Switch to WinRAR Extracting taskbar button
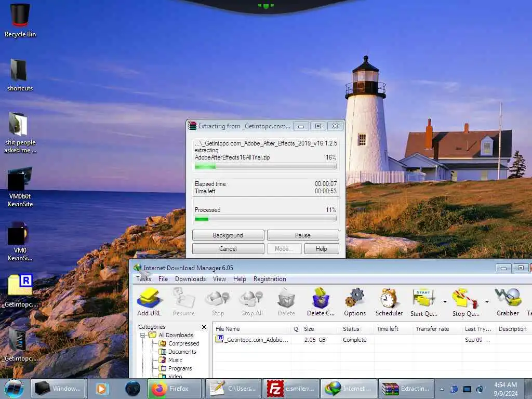 pos(406,389)
